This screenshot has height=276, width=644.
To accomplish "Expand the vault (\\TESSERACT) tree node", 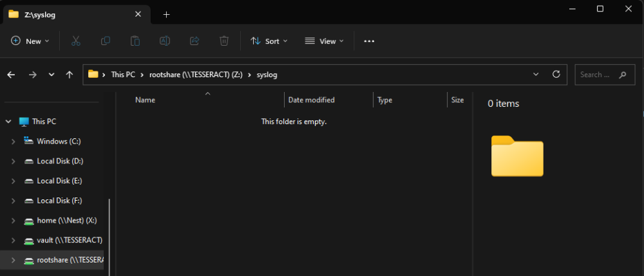I will coord(14,241).
